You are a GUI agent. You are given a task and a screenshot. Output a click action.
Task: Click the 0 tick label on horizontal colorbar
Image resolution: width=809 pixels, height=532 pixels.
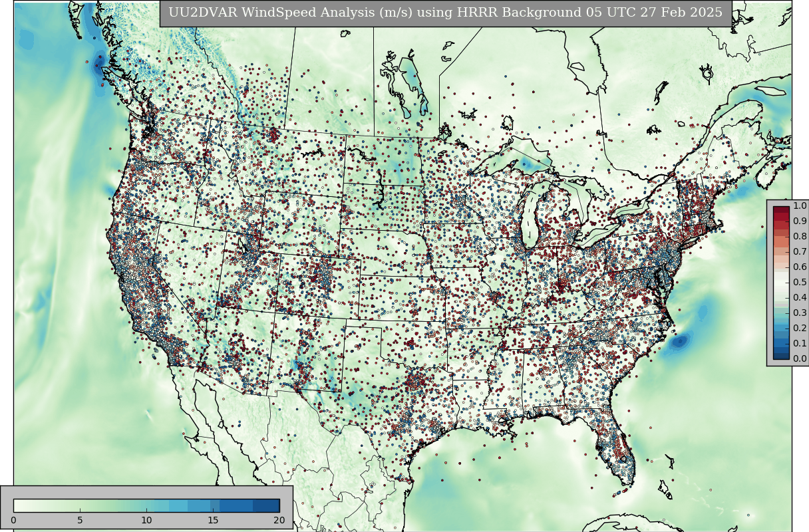coord(13,520)
